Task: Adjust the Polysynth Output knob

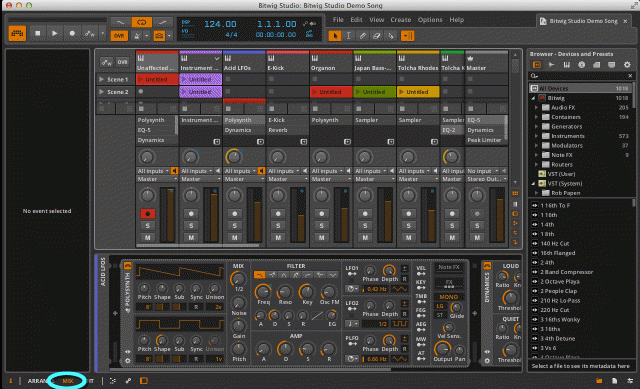Action: (442, 349)
